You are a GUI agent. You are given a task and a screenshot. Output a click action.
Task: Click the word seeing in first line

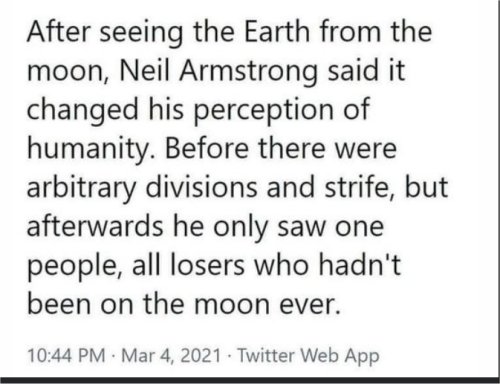(x=142, y=33)
